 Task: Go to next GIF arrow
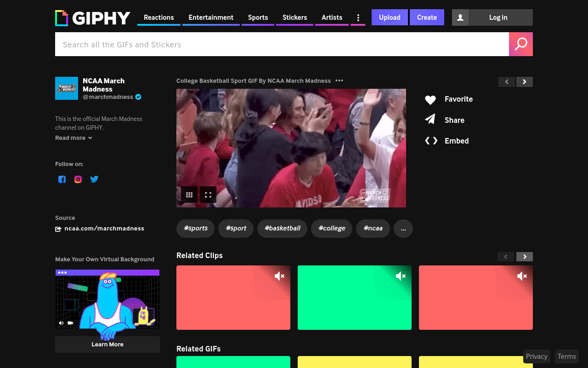525,82
